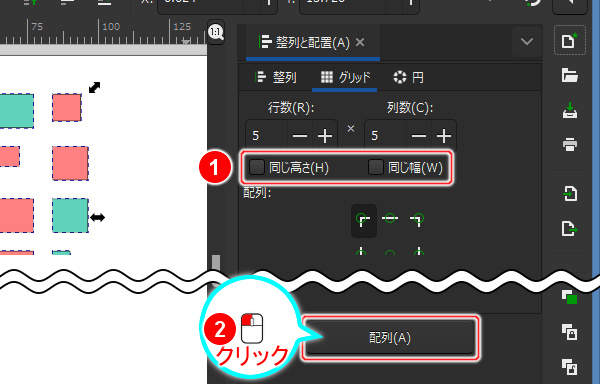
Task: Click the large green rectangle in the top row
Action: tap(16, 111)
